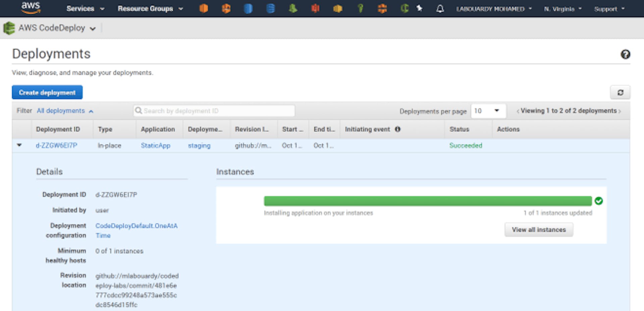This screenshot has height=311, width=644.
Task: Open the plain orange cube service shortcut
Action: tap(204, 8)
